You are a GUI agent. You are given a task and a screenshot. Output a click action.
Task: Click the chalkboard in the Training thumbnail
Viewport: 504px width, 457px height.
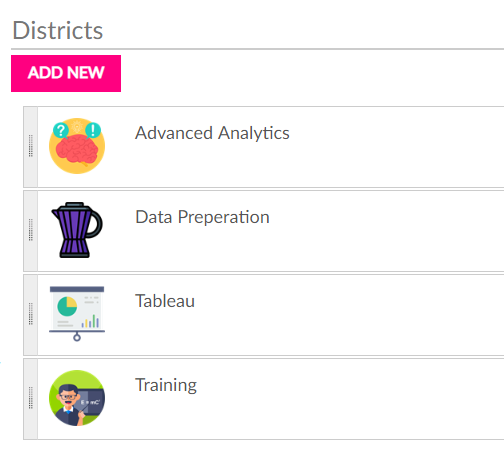[x=89, y=401]
